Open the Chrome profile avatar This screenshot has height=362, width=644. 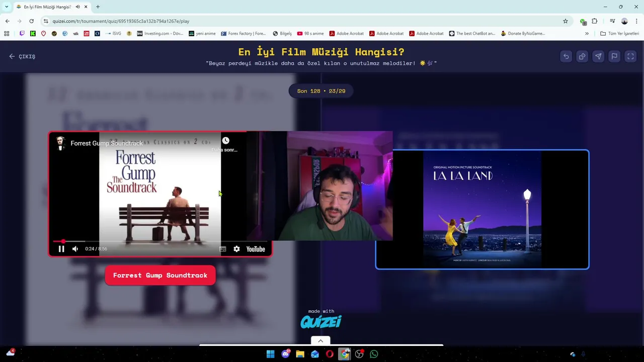[x=624, y=21]
